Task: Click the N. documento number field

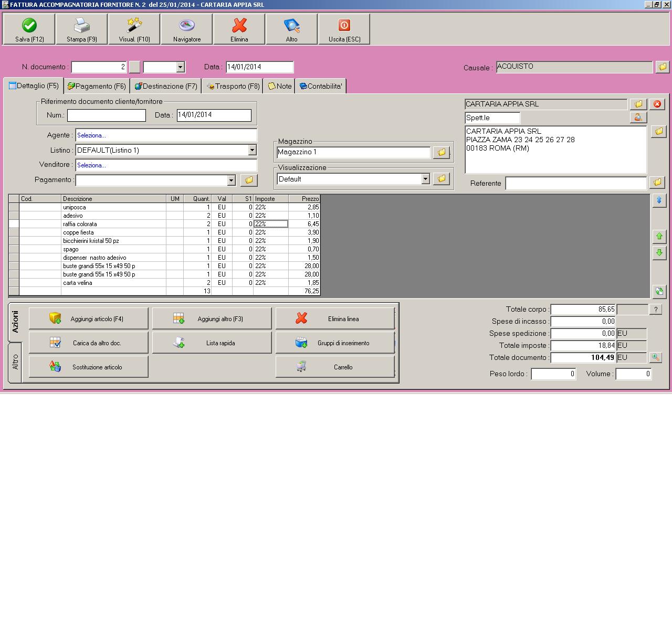Action: [99, 67]
